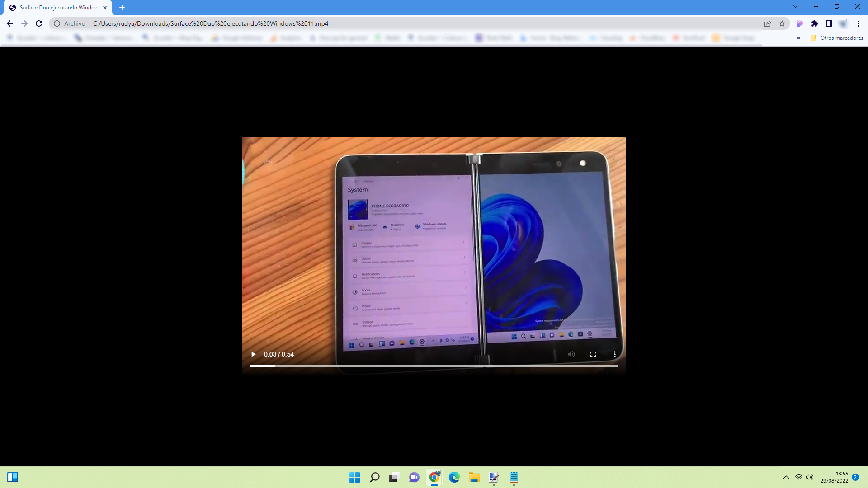Click the video frame showing Surface Duo
The height and width of the screenshot is (488, 868).
coord(434,256)
